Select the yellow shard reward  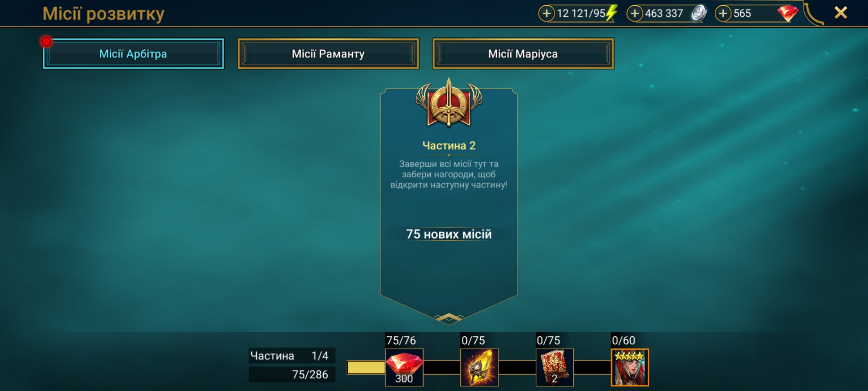tap(480, 367)
